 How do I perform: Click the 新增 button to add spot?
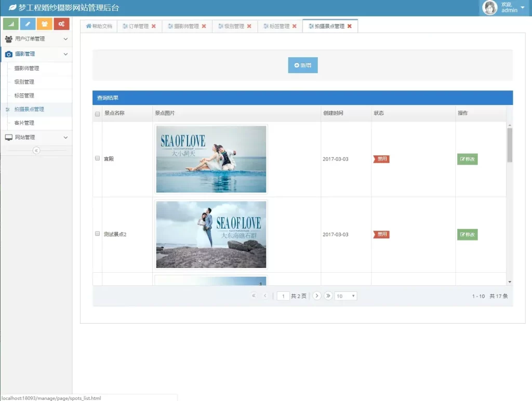pos(303,65)
